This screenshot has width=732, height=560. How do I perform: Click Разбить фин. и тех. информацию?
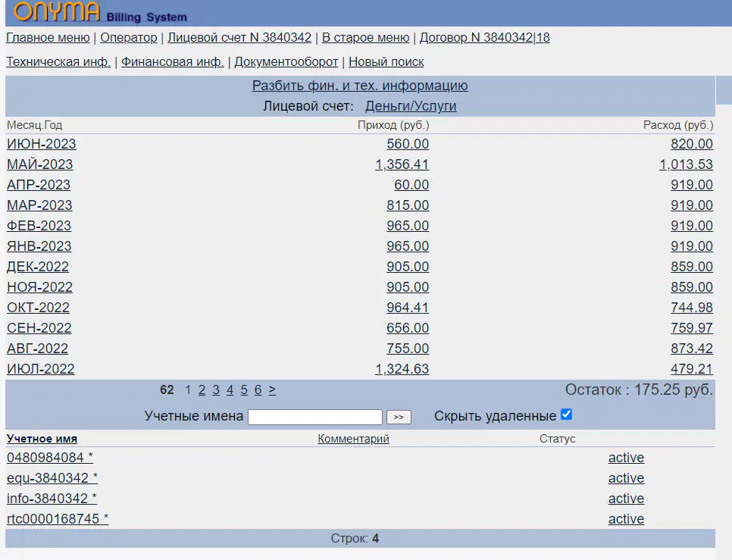(360, 86)
